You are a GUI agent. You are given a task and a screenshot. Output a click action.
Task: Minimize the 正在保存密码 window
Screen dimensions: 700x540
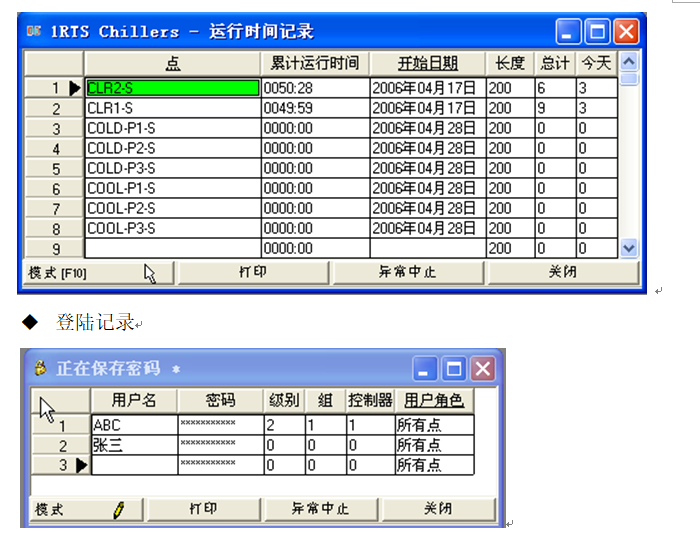coord(425,369)
